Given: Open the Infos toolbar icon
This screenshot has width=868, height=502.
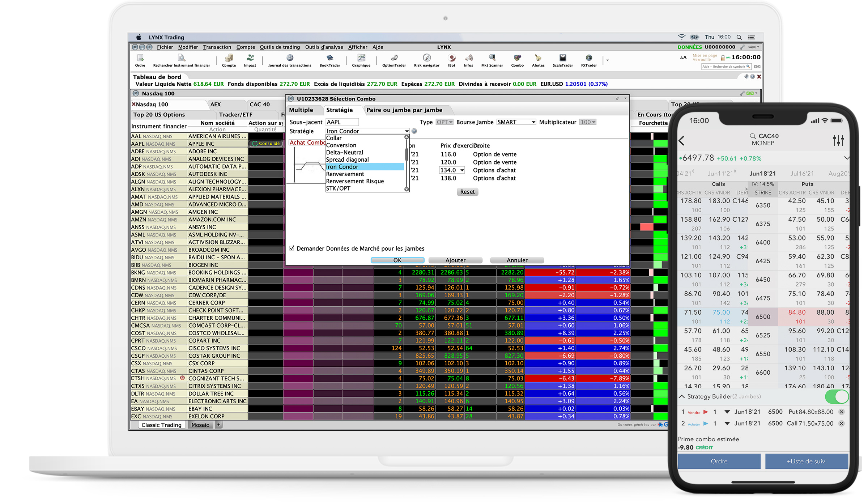Looking at the screenshot, I should (x=468, y=60).
